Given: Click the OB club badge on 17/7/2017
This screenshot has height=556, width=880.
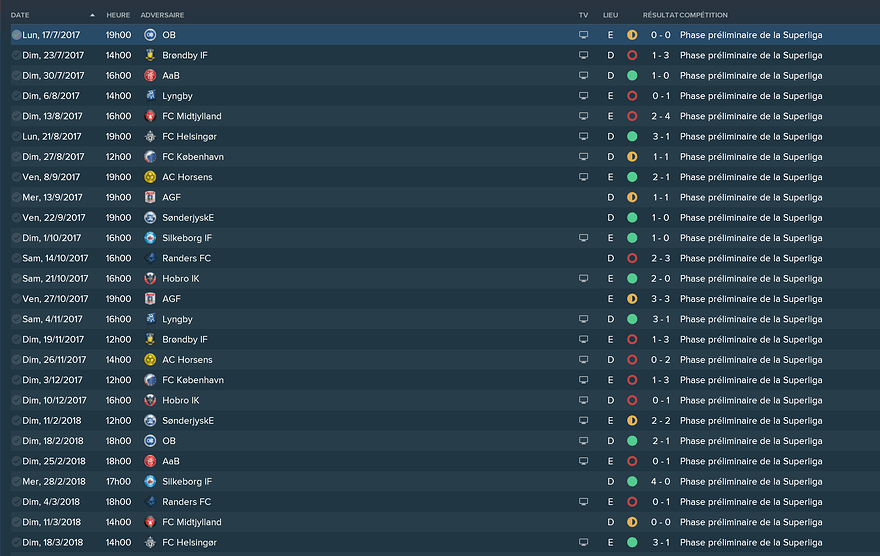Looking at the screenshot, I should (x=150, y=35).
